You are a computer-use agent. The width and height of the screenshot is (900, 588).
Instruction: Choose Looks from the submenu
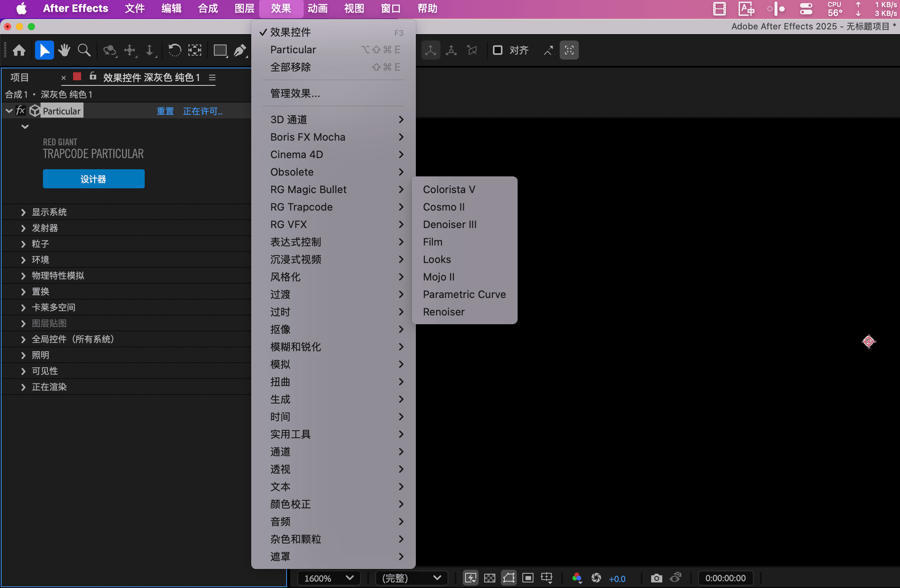pos(437,259)
